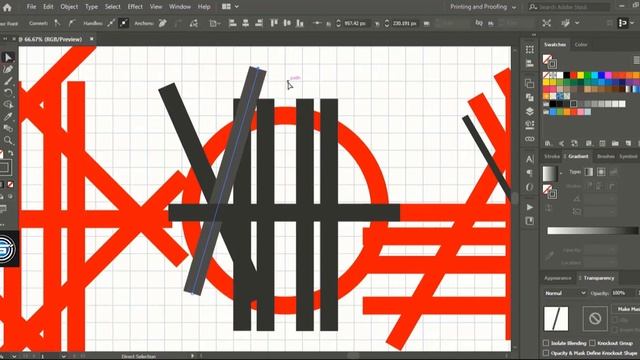Open the Normal blending mode dropdown
This screenshot has height=360, width=640.
565,293
